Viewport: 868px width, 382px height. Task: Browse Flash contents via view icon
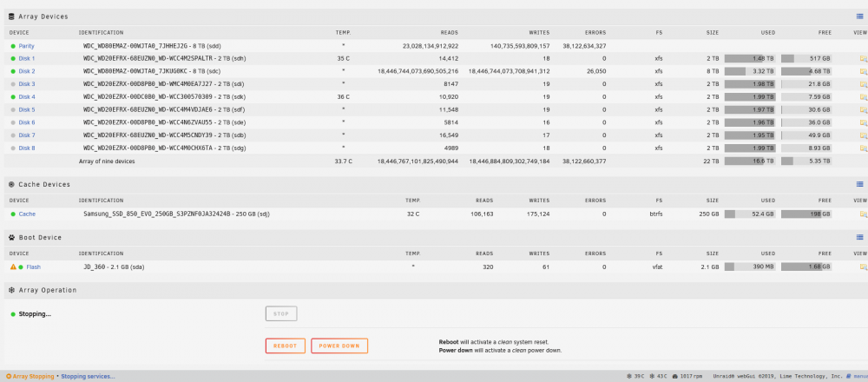point(863,267)
